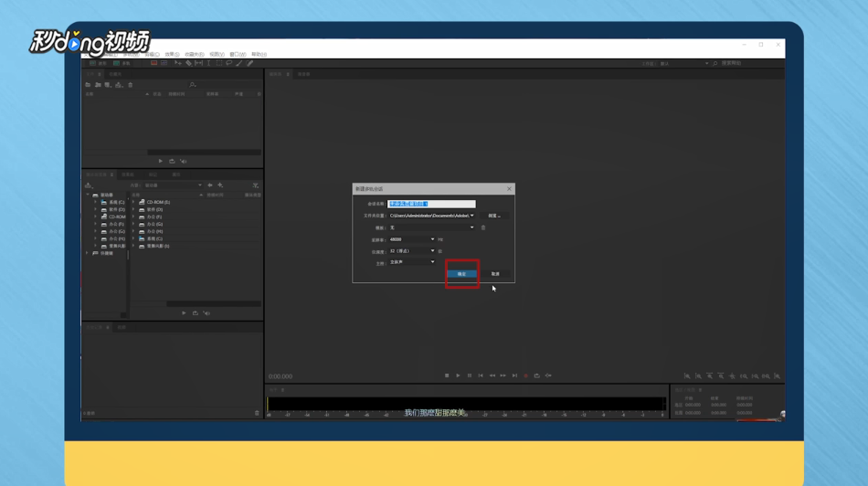Select the Lasso Selection tool
The image size is (868, 486).
[228, 64]
